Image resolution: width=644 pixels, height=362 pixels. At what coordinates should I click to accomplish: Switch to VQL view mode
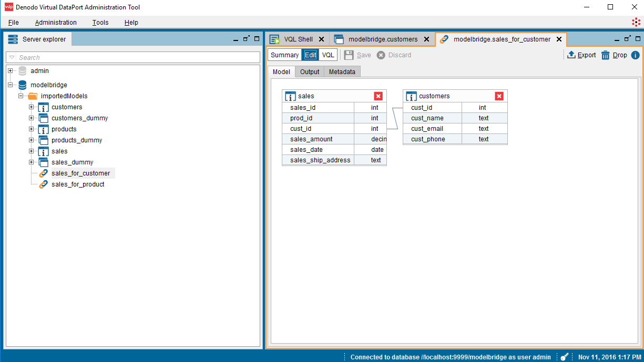coord(328,55)
